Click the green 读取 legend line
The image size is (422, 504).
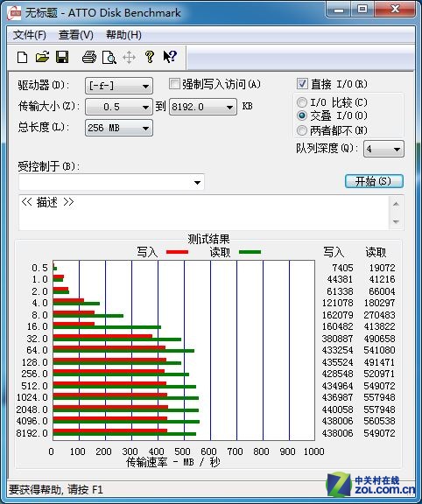(250, 252)
